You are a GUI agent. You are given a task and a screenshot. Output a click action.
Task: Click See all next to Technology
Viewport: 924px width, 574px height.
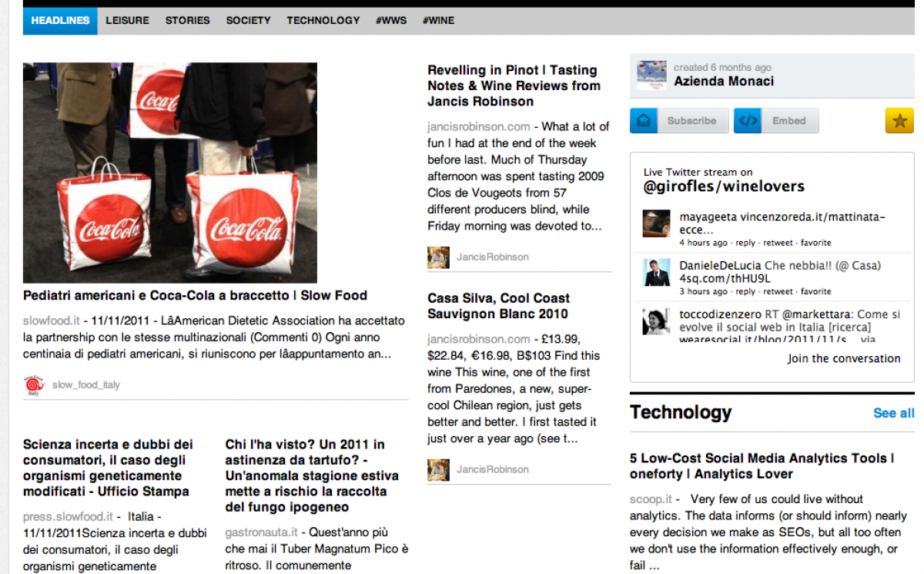[894, 414]
